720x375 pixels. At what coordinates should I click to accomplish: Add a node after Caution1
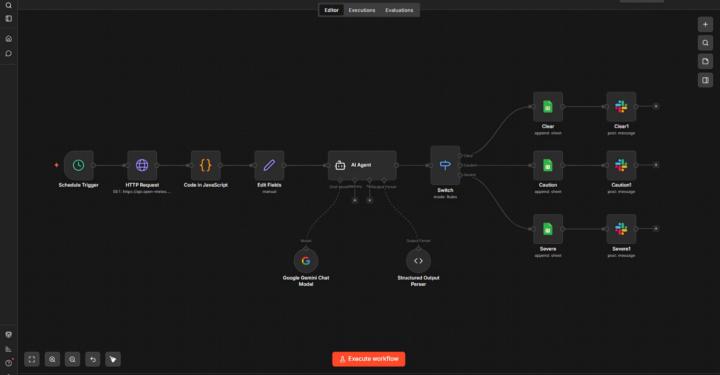(x=656, y=165)
